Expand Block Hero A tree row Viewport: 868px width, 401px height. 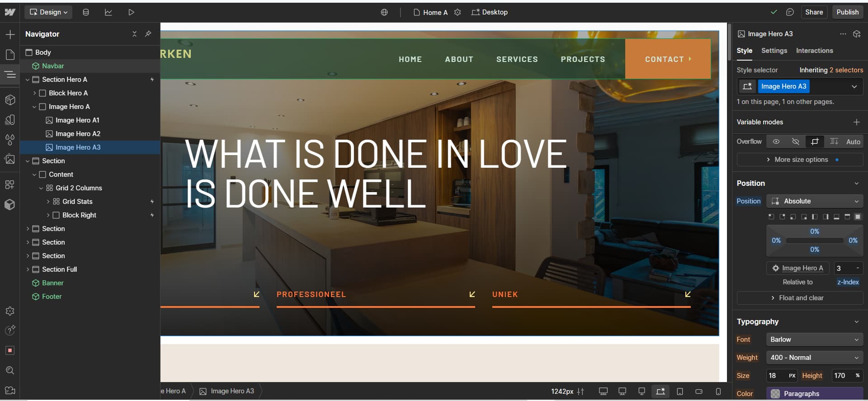click(34, 93)
